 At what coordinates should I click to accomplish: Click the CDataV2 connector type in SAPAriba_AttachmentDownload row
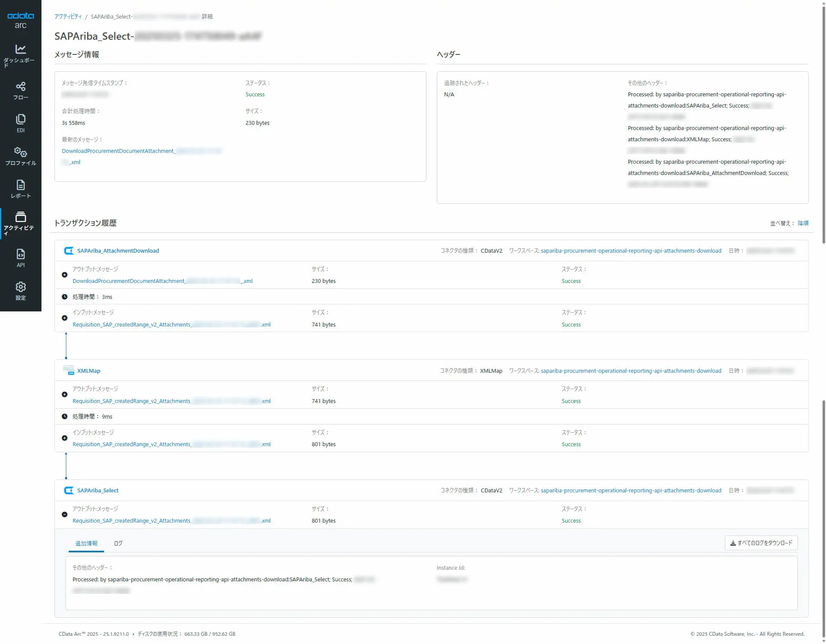pos(492,251)
